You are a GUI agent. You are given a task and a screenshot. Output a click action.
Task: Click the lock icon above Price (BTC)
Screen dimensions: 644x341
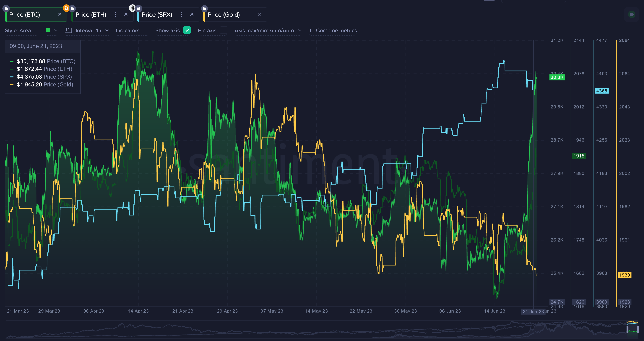[x=6, y=8]
